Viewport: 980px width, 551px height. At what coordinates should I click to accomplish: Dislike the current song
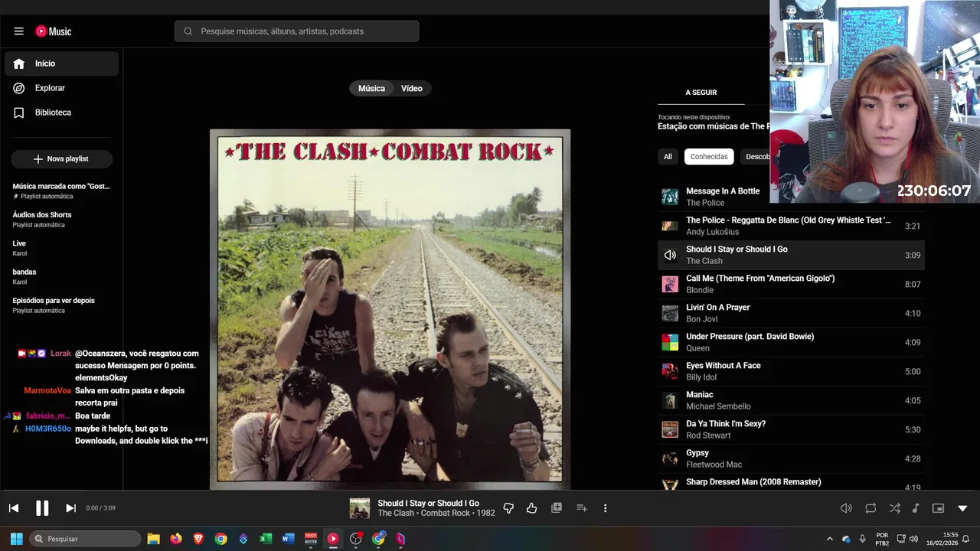tap(508, 508)
